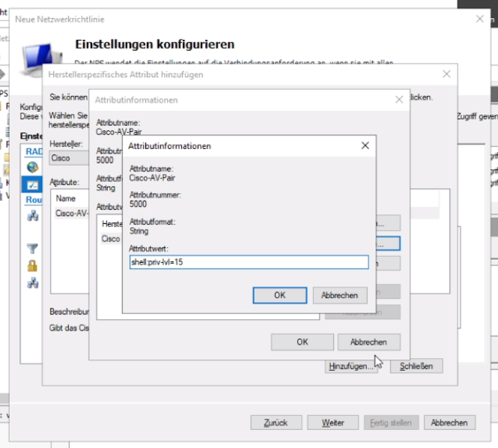
Task: Click the Schließen button
Action: (416, 366)
